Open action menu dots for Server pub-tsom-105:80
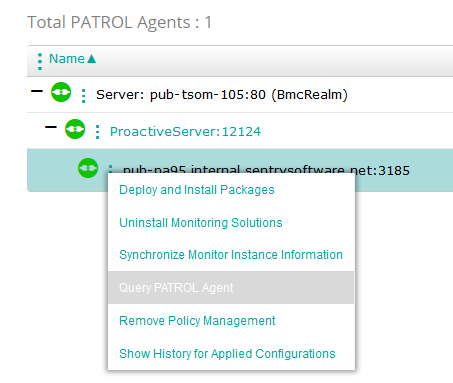Viewport: 453px width, 383px height. tap(83, 96)
